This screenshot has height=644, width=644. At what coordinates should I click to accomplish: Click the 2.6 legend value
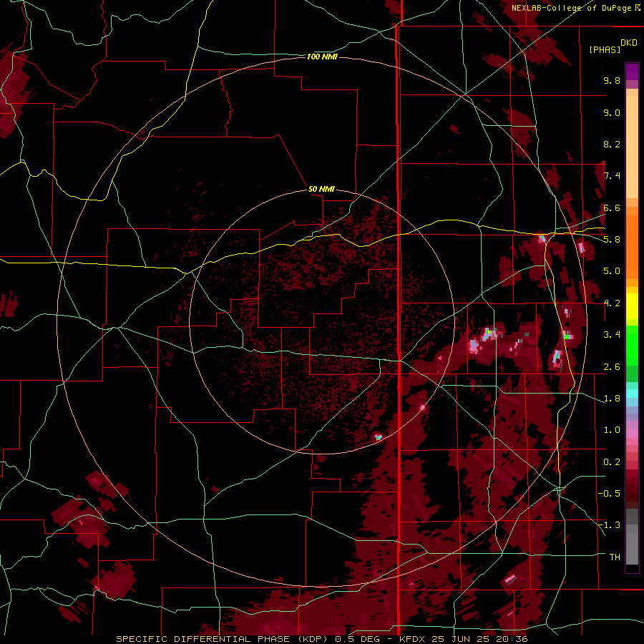coord(612,367)
